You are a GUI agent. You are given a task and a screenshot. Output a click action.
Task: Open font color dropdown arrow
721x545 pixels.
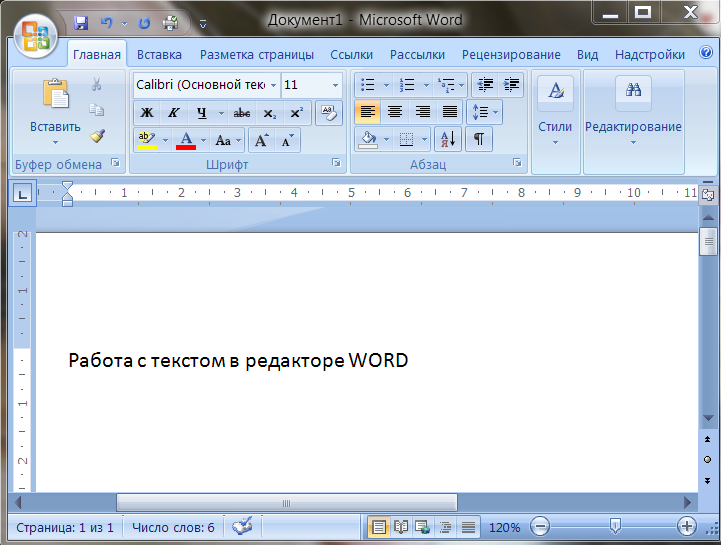point(204,140)
